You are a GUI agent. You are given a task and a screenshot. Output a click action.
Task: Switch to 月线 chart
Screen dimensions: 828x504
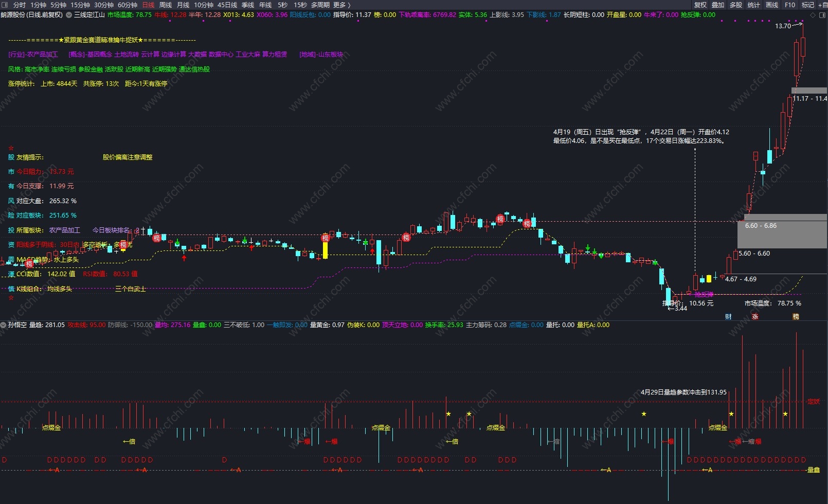click(183, 5)
